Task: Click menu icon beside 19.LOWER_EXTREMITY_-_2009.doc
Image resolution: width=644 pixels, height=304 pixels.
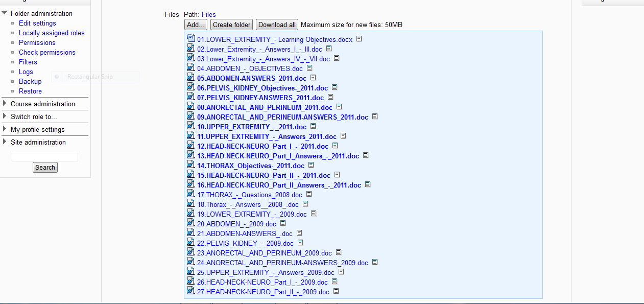Action: (x=314, y=214)
